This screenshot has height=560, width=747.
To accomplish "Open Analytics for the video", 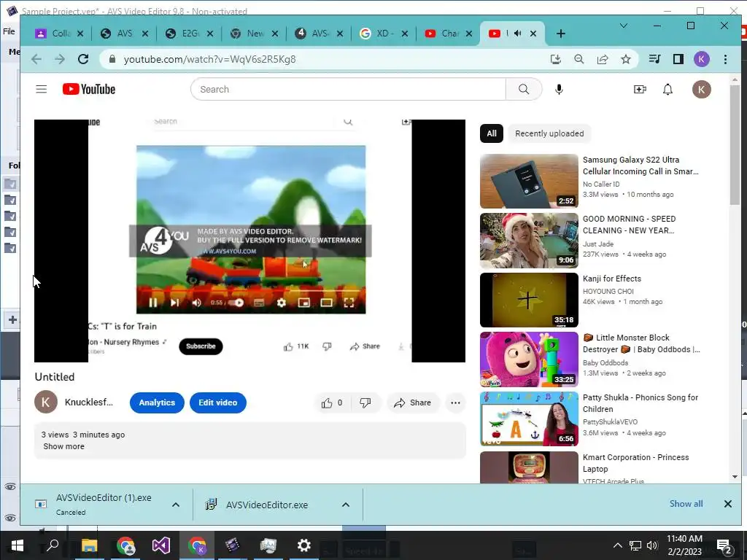I will (x=157, y=402).
